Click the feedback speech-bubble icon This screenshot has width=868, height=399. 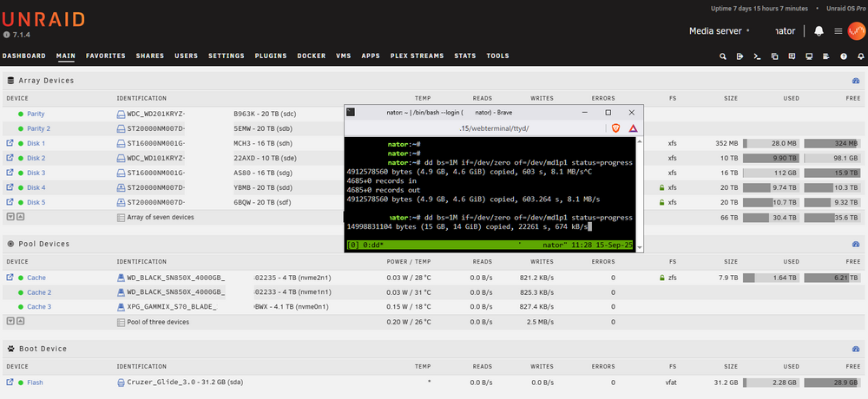(x=792, y=56)
